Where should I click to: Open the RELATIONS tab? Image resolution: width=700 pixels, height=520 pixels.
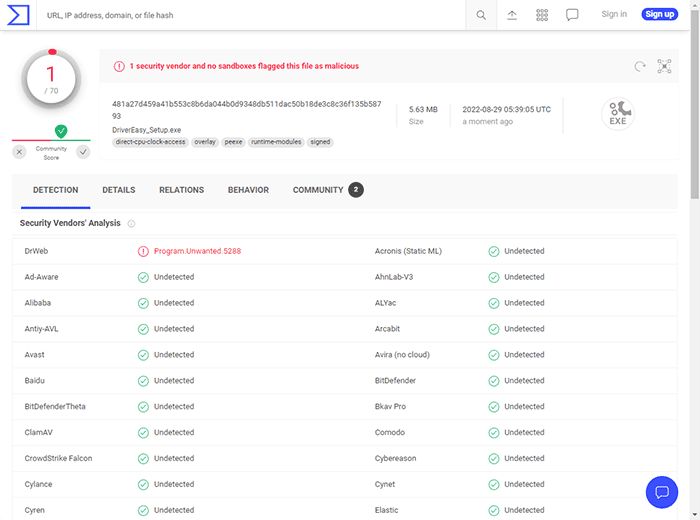[x=182, y=190]
